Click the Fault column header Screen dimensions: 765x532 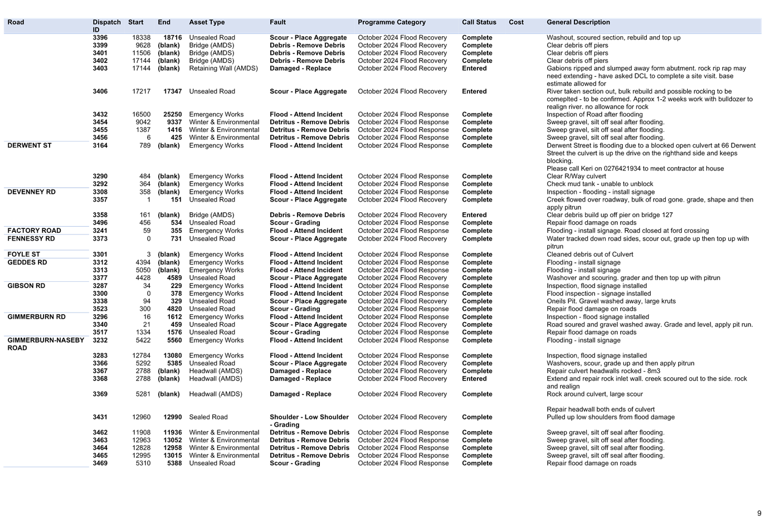point(277,22)
